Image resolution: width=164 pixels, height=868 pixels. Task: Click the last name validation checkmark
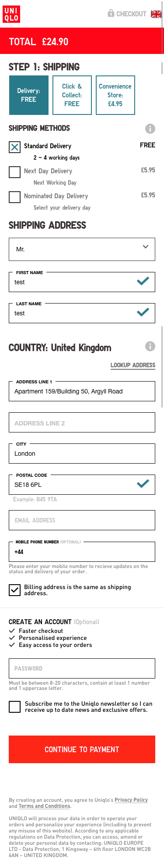point(143,312)
